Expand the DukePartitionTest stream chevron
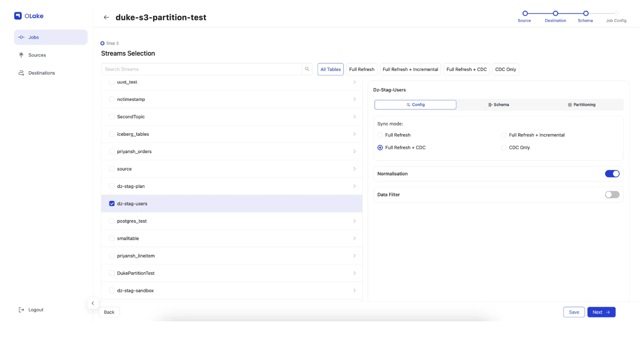 tap(354, 273)
